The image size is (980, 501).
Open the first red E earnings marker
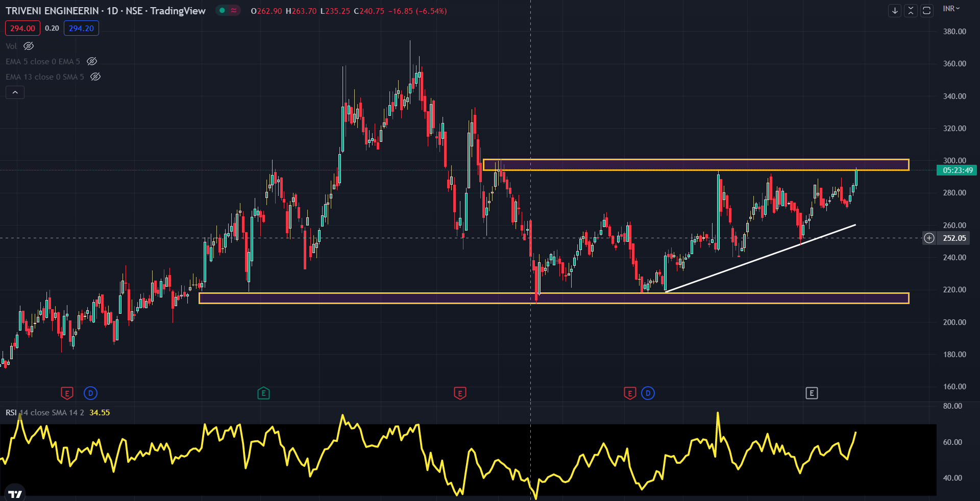[x=67, y=393]
